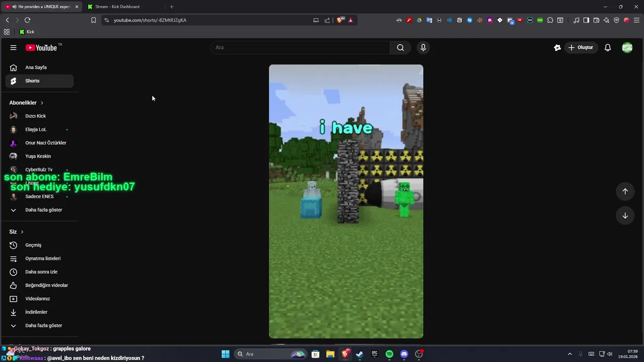Focus the YouTube Ara search box
This screenshot has height=362, width=644.
click(x=300, y=47)
